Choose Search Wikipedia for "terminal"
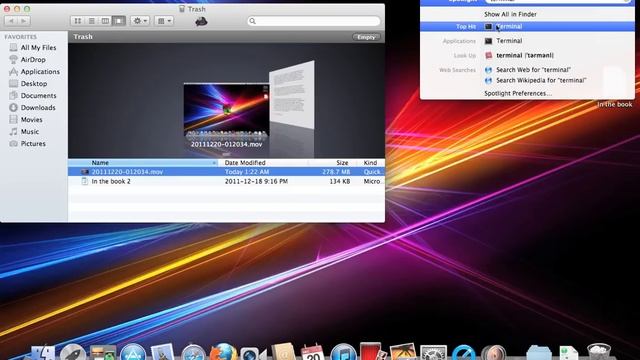 pyautogui.click(x=541, y=80)
